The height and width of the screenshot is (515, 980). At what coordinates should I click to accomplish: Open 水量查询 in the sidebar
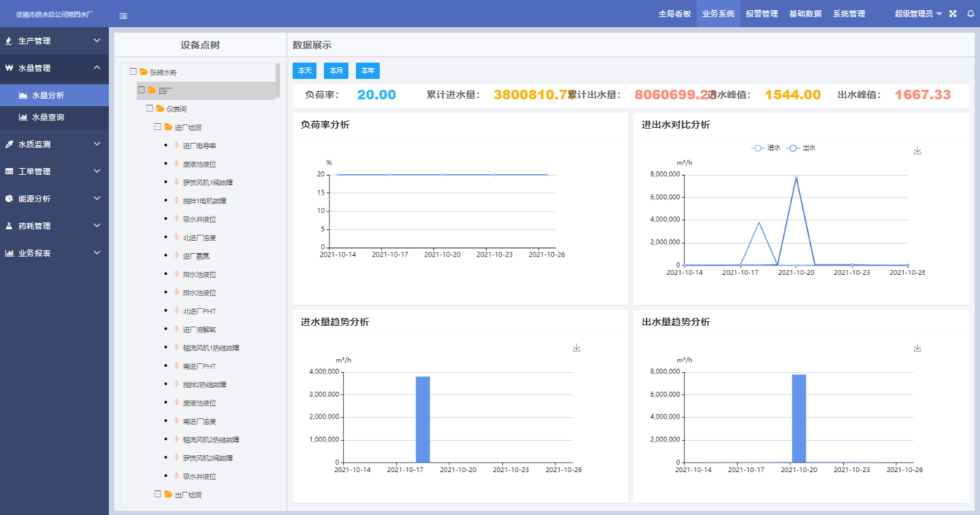point(48,117)
